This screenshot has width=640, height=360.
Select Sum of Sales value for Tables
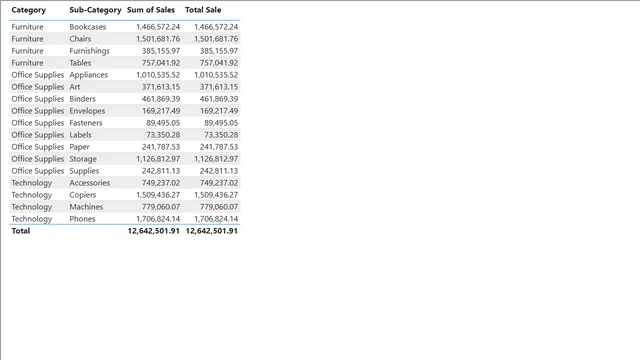click(x=161, y=63)
